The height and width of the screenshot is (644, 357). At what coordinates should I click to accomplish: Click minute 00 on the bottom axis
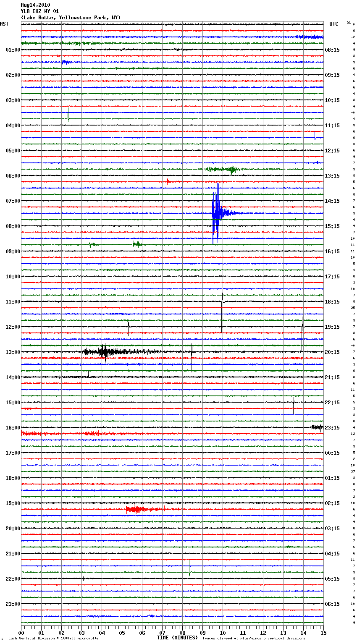pos(21,633)
